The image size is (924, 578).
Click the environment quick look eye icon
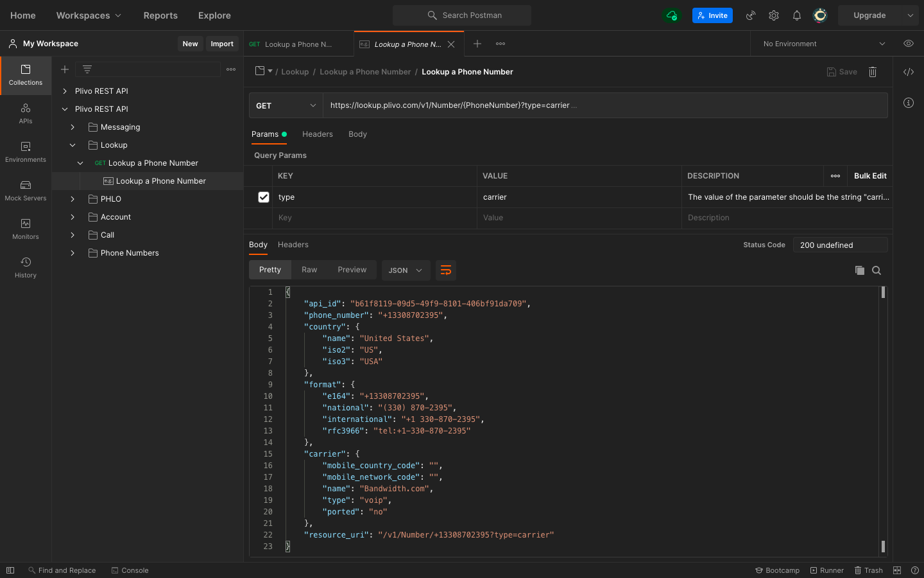(x=908, y=44)
